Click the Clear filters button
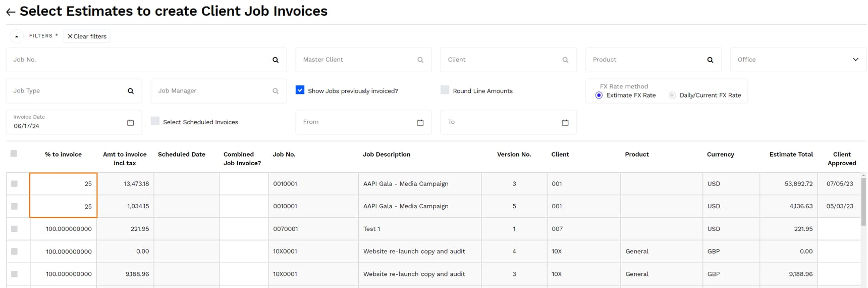This screenshot has height=288, width=868. [x=87, y=36]
